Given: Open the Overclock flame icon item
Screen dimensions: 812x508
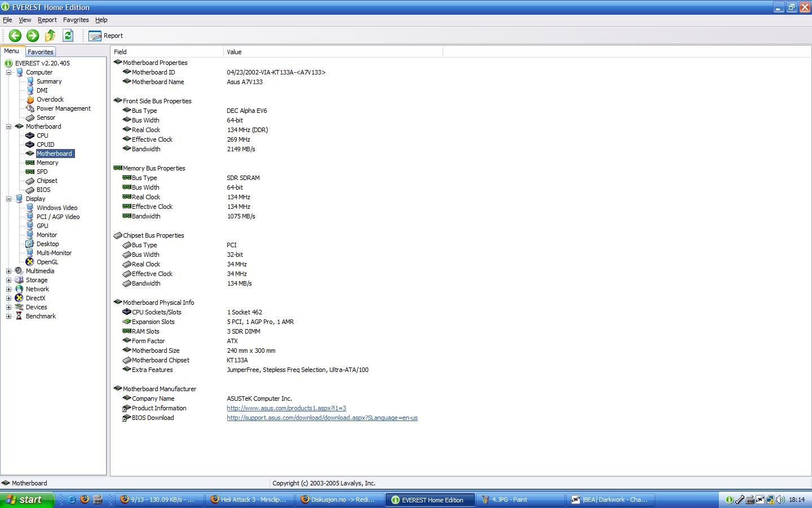Looking at the screenshot, I should (x=30, y=99).
